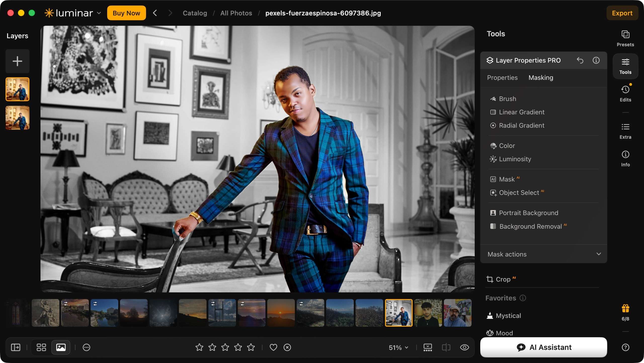Open the Edits history panel
The width and height of the screenshot is (644, 363).
pyautogui.click(x=625, y=93)
